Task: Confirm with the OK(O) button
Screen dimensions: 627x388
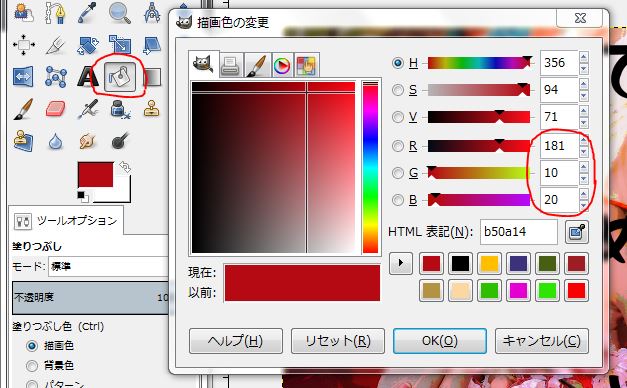Action: coord(440,341)
